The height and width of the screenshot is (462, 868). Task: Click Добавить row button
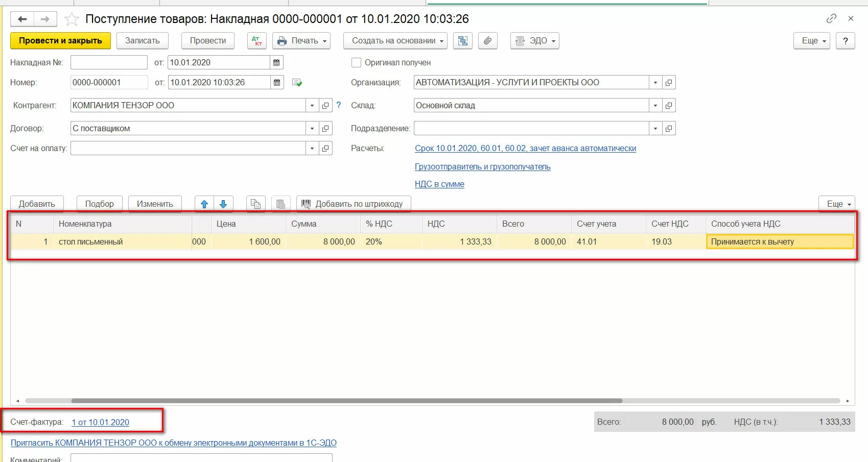coord(37,204)
